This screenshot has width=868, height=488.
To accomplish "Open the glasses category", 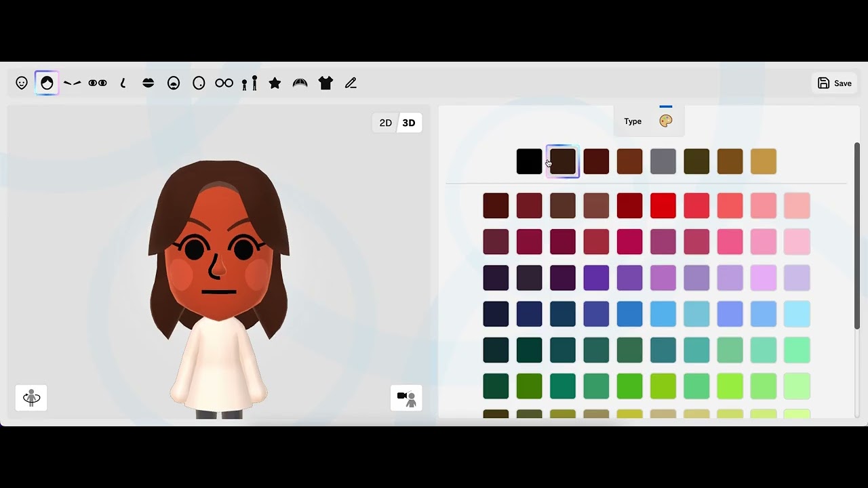I will point(224,83).
